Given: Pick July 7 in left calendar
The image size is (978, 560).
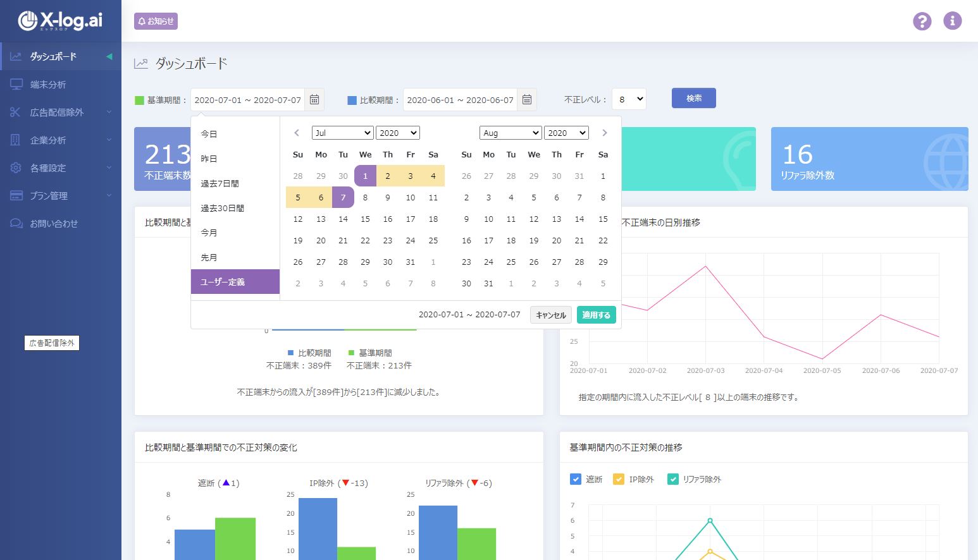Looking at the screenshot, I should click(x=343, y=197).
